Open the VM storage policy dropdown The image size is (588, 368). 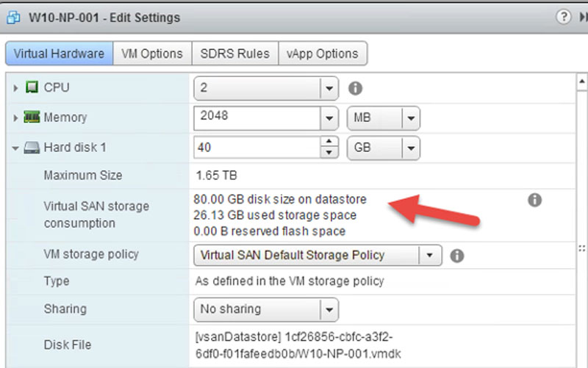coord(430,256)
